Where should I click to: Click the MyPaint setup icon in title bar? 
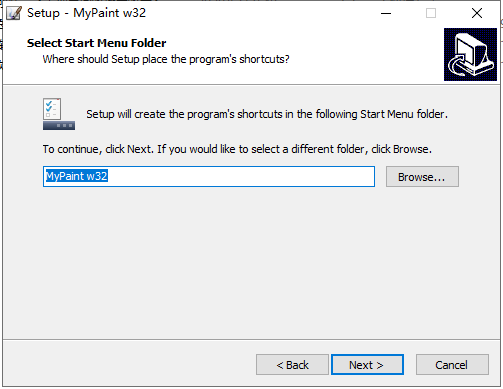coord(14,13)
